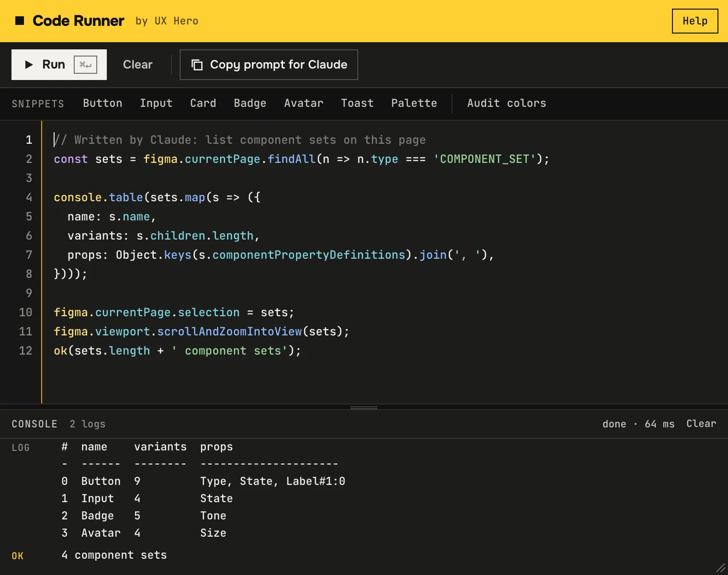Screen dimensions: 728x575
Task: Click the window resize grip corner
Action: coord(721,568)
